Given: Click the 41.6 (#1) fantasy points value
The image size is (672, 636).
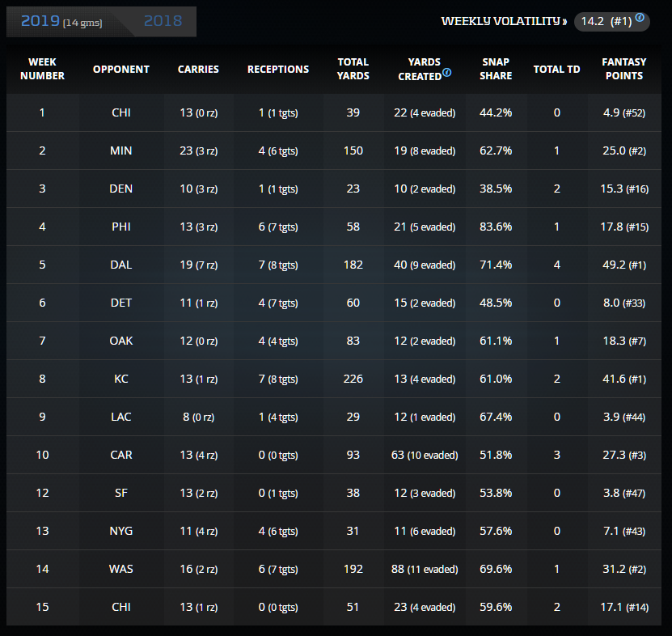Looking at the screenshot, I should click(624, 379).
